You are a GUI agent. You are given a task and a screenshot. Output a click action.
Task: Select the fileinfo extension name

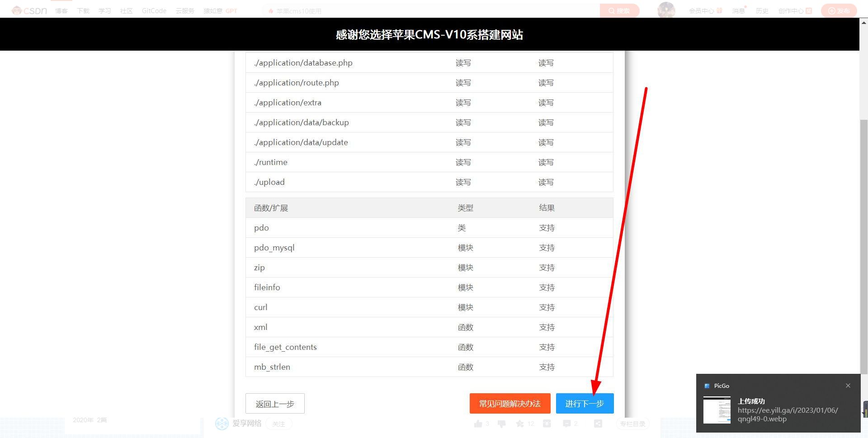(x=267, y=287)
